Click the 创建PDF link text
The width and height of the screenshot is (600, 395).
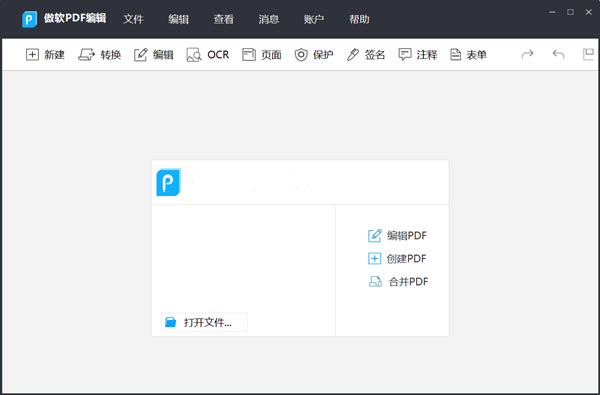point(406,259)
